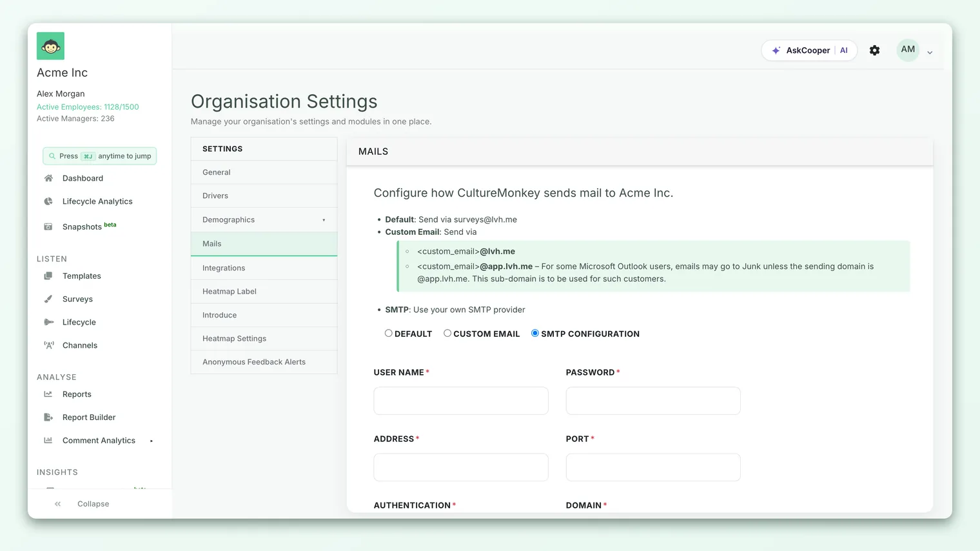Screen dimensions: 980x551
Task: Click the Templates icon in sidebar
Action: [x=48, y=276]
